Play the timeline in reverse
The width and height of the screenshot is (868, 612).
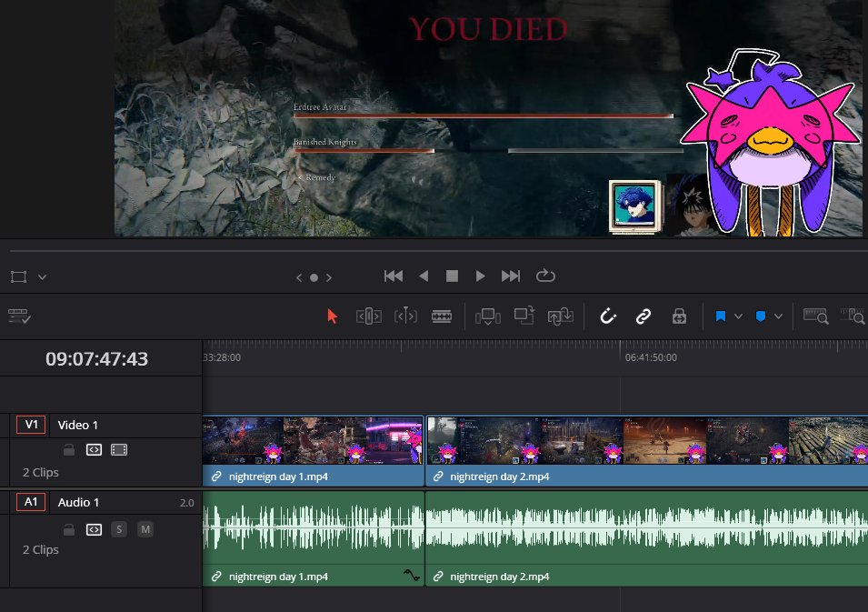tap(424, 276)
